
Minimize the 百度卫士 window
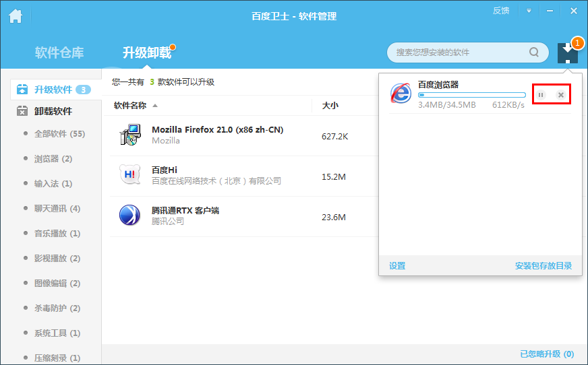(x=550, y=11)
